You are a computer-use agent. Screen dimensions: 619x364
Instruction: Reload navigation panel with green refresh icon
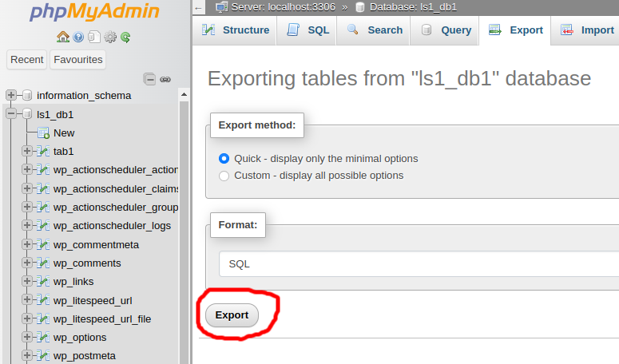125,37
